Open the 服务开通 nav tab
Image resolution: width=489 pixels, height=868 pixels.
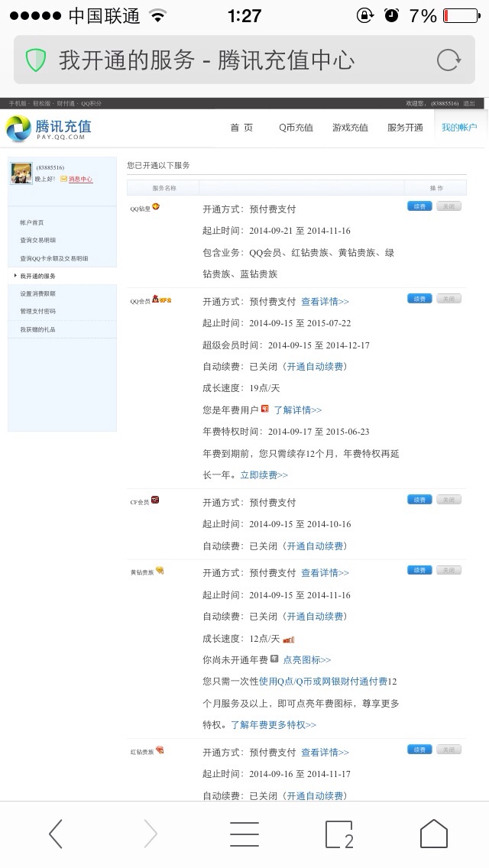click(405, 128)
